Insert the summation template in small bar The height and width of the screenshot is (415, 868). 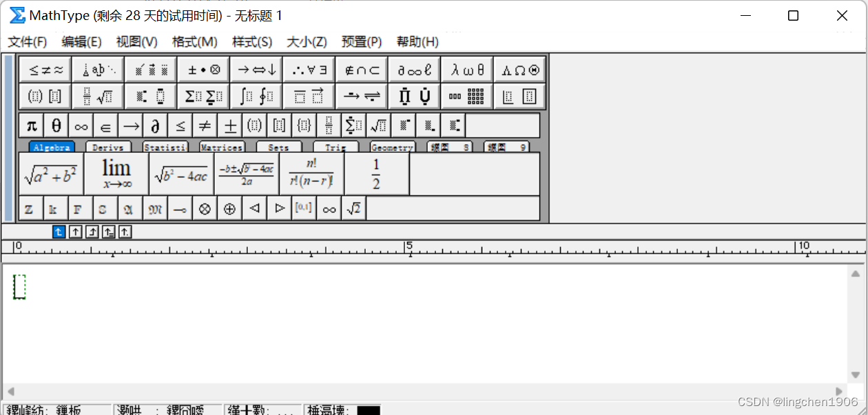(x=353, y=125)
